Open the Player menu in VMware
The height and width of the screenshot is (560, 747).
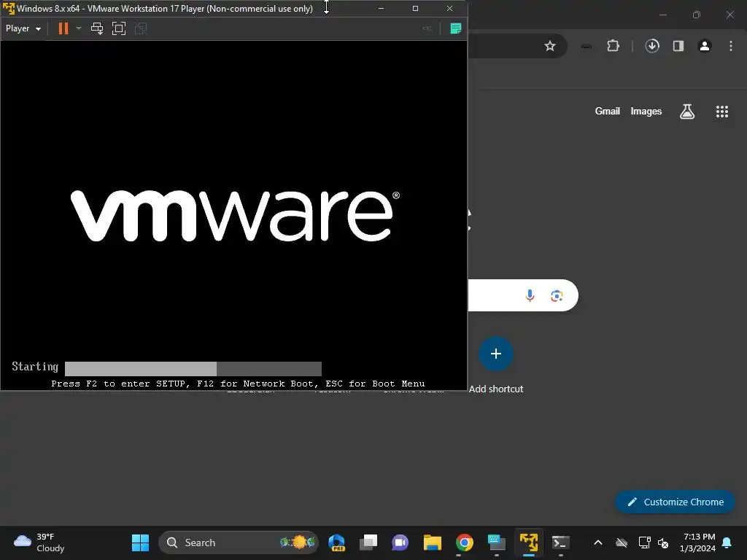point(23,28)
